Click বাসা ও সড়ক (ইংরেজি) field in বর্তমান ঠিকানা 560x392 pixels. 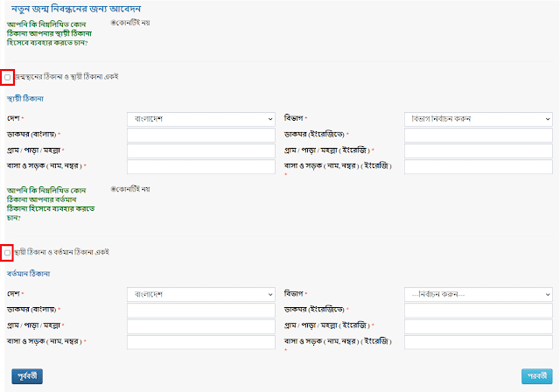pos(479,341)
